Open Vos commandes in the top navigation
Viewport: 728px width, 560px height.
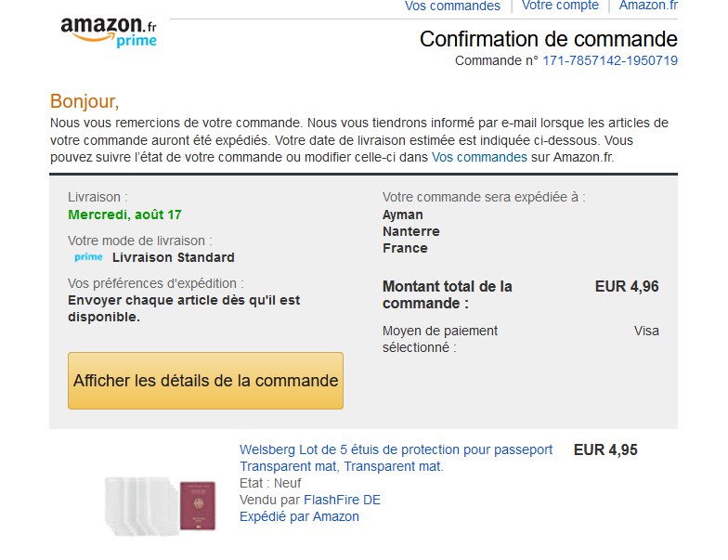pos(452,6)
